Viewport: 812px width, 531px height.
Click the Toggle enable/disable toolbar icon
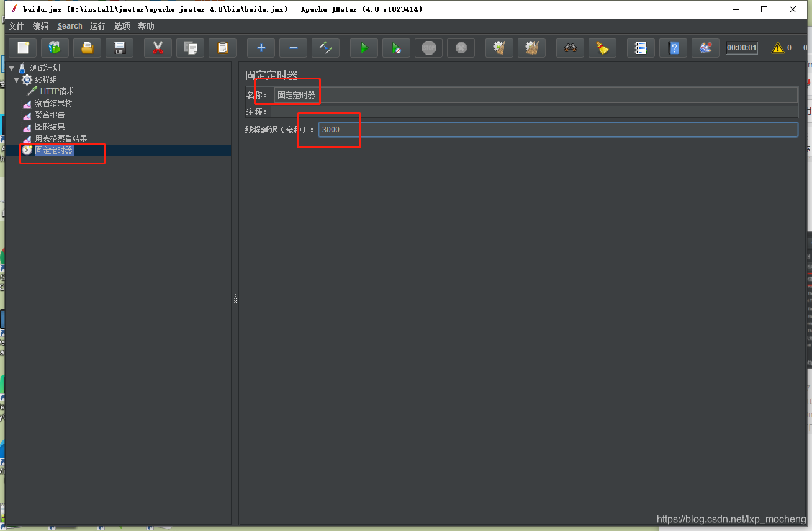coord(325,48)
